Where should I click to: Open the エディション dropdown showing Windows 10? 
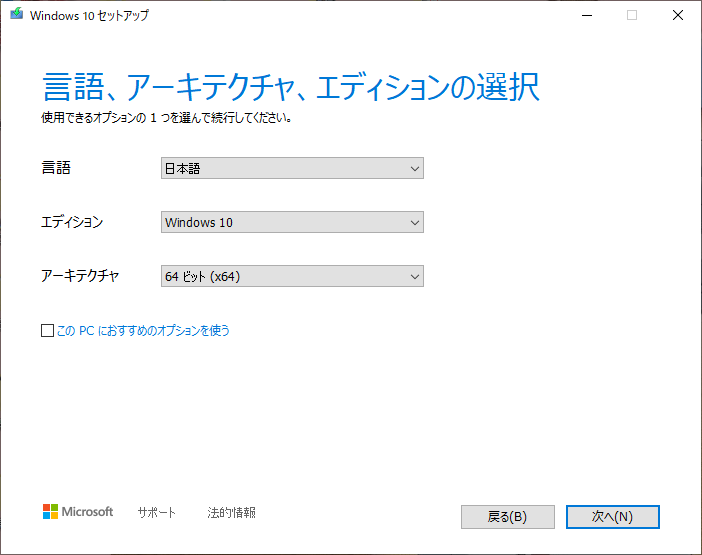tap(292, 222)
